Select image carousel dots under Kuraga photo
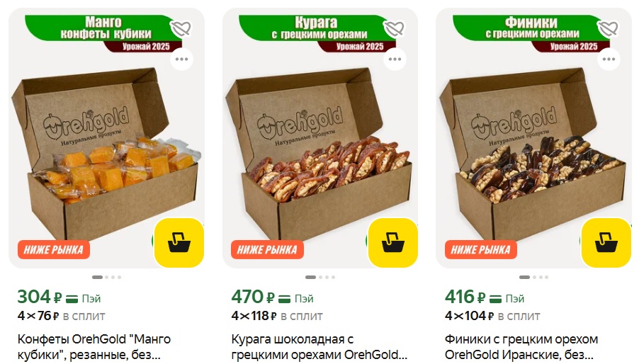 coord(320,278)
